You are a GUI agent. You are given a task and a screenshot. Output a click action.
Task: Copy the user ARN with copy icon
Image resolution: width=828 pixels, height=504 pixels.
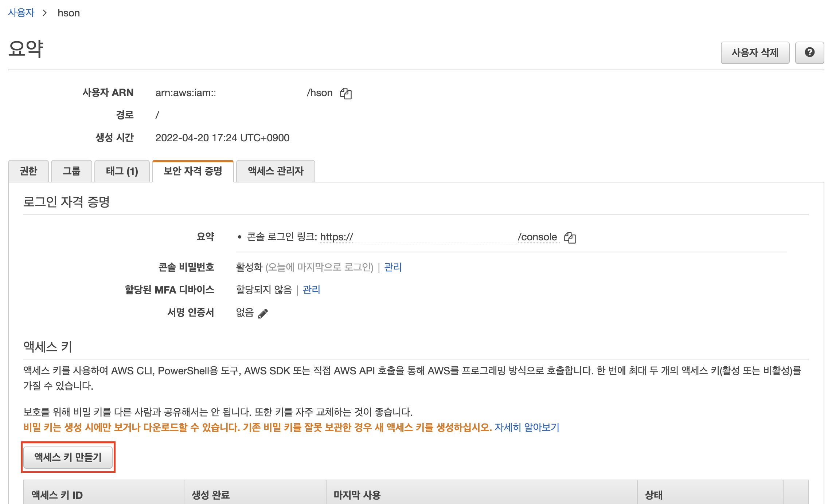(x=345, y=93)
